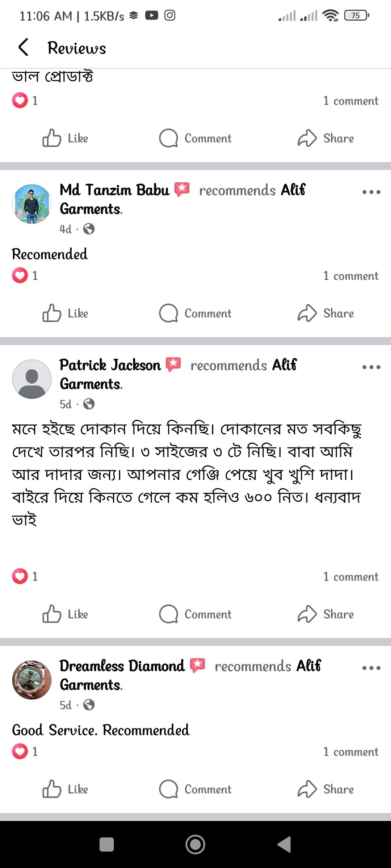Viewport: 391px width, 868px height.
Task: Open more options for Patrick Jackson's review
Action: [x=371, y=367]
